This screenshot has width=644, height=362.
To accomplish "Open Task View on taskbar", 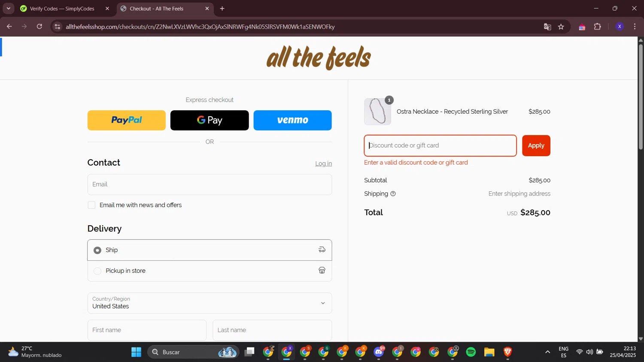I will tap(249, 352).
